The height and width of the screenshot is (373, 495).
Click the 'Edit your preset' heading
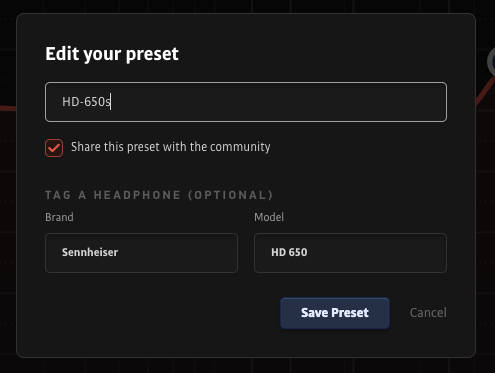(x=112, y=54)
